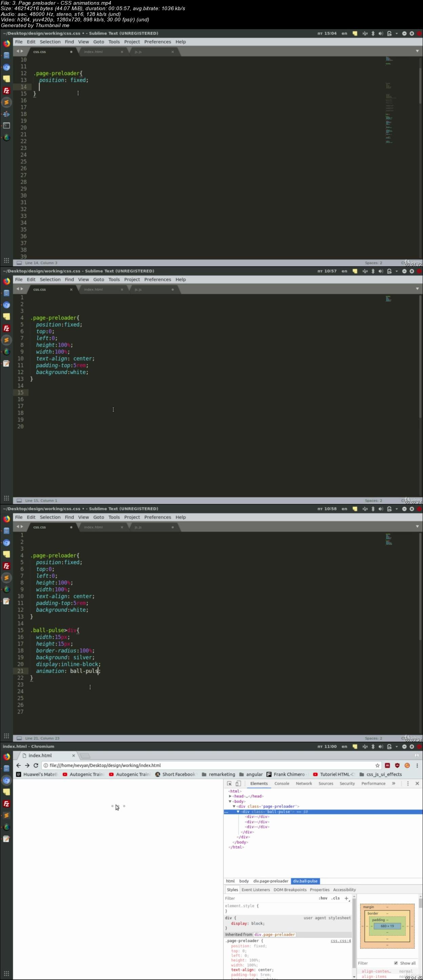Bookmark the page with the star icon
423x980 pixels.
click(x=377, y=765)
